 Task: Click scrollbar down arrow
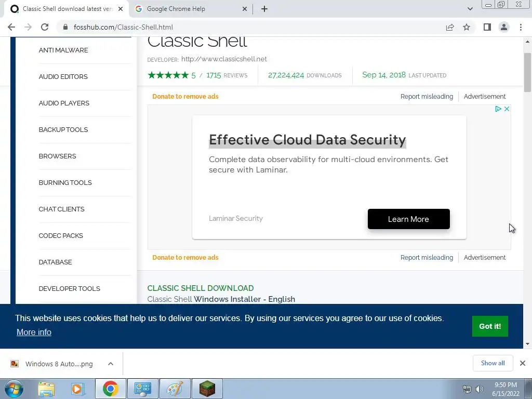coord(527,344)
